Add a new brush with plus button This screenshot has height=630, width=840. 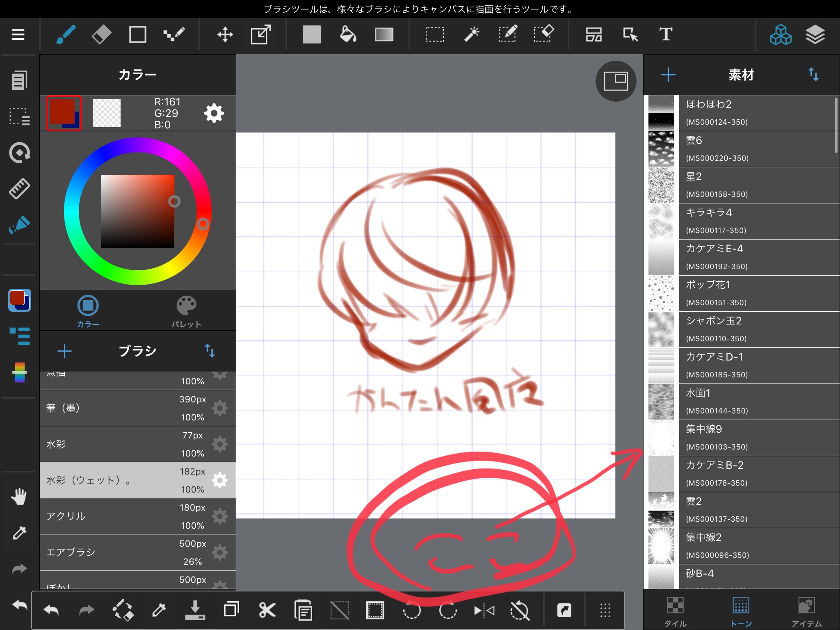64,351
